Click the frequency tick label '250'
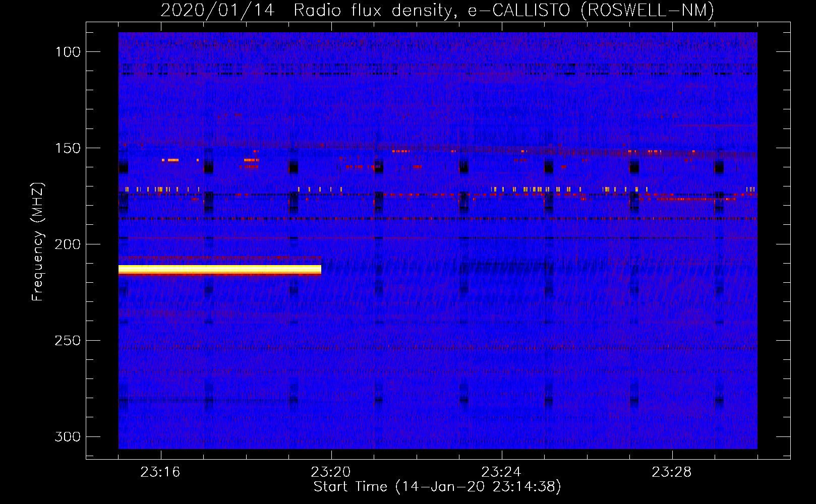Screen dimensions: 816x504 coord(67,341)
